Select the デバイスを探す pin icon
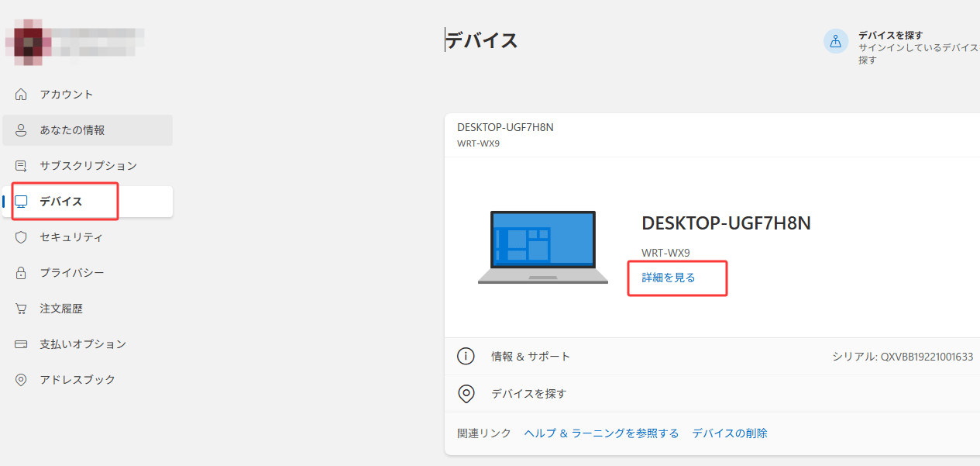Screen dimensions: 980x466 [466, 393]
